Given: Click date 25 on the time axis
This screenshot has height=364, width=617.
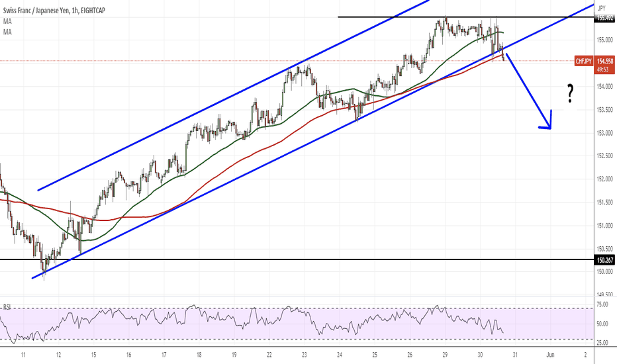Looking at the screenshot, I should [375, 355].
